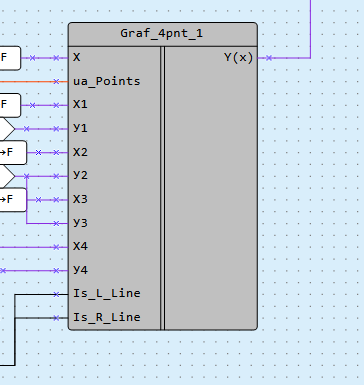
Task: Click the X1 input port label
Action: pos(80,105)
